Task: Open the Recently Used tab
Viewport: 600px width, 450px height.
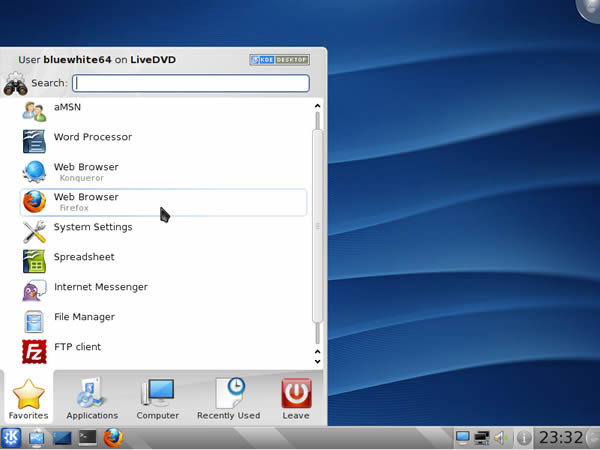Action: tap(228, 398)
